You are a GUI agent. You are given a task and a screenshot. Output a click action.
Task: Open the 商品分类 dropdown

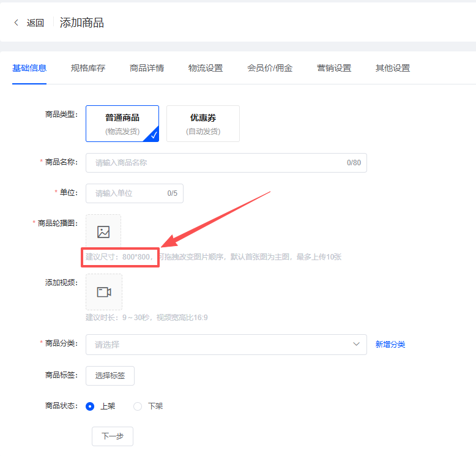coord(220,345)
